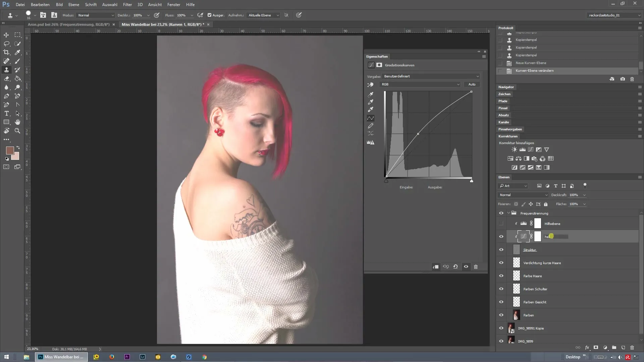
Task: Hide the Farben Gesicht layer
Action: click(501, 302)
